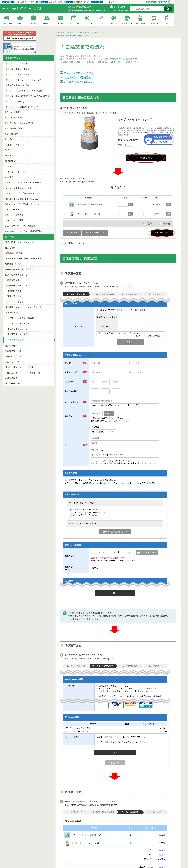
Task: Select イプシロン：Amazon Pay in sidebar
Action: pos(29,85)
